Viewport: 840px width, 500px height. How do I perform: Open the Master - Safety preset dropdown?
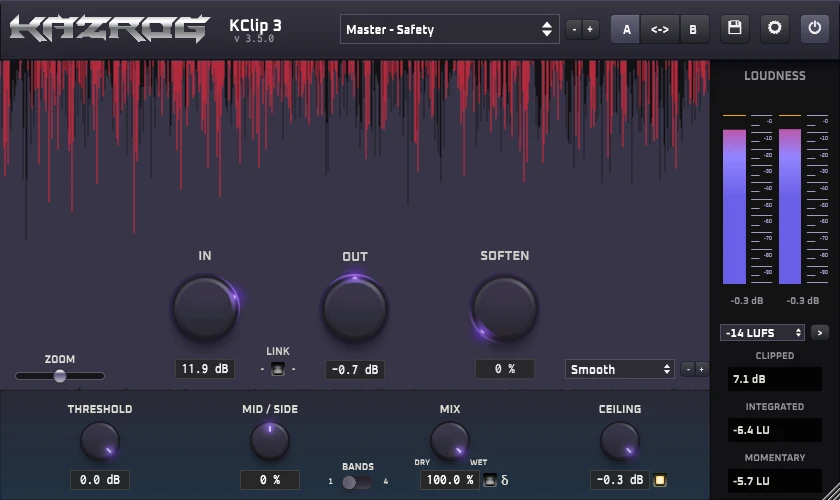(x=450, y=29)
